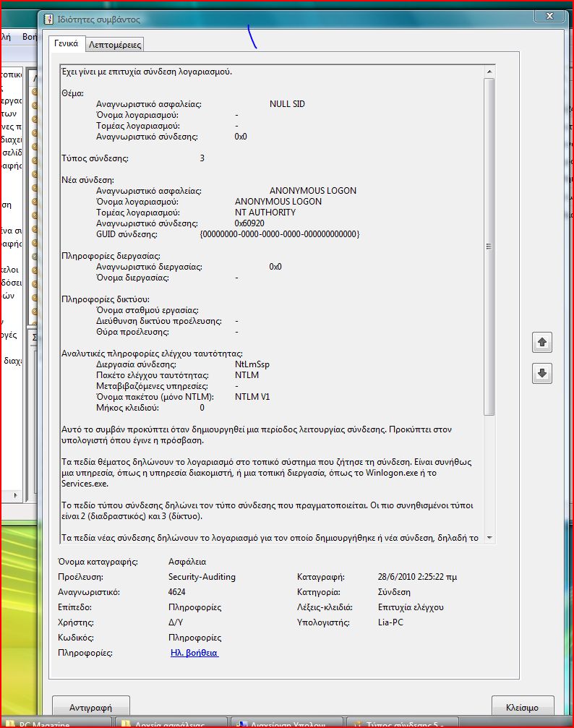
Task: Open Τύπος σύνδεσης 5 taskbar item
Action: pyautogui.click(x=403, y=724)
